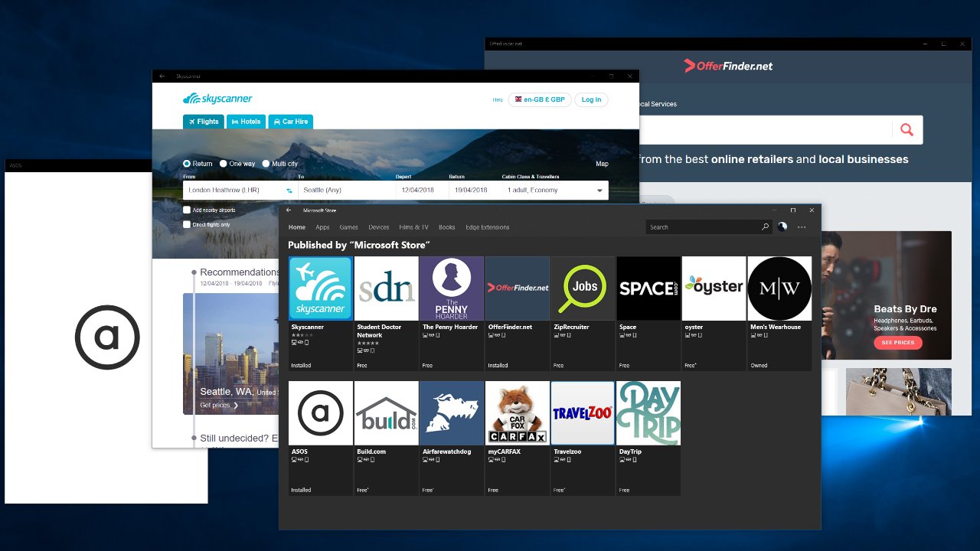Open the Airfarewatchdog app tile
Image resolution: width=980 pixels, height=551 pixels.
pyautogui.click(x=452, y=438)
